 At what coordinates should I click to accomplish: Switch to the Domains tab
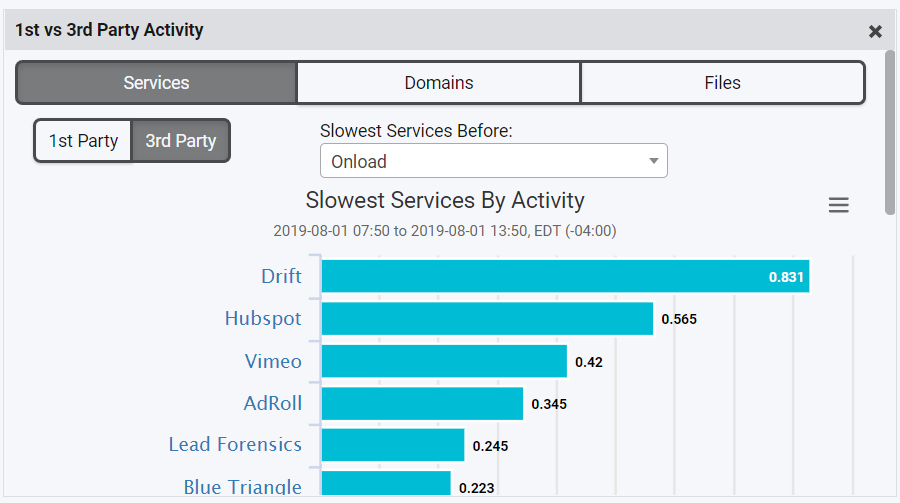439,83
